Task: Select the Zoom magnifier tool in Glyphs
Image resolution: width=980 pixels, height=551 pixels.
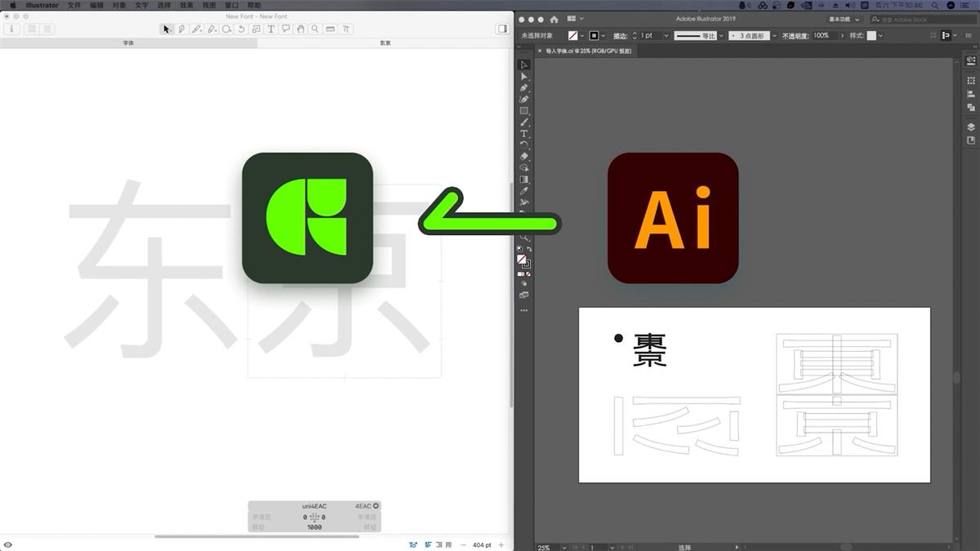Action: coord(315,29)
